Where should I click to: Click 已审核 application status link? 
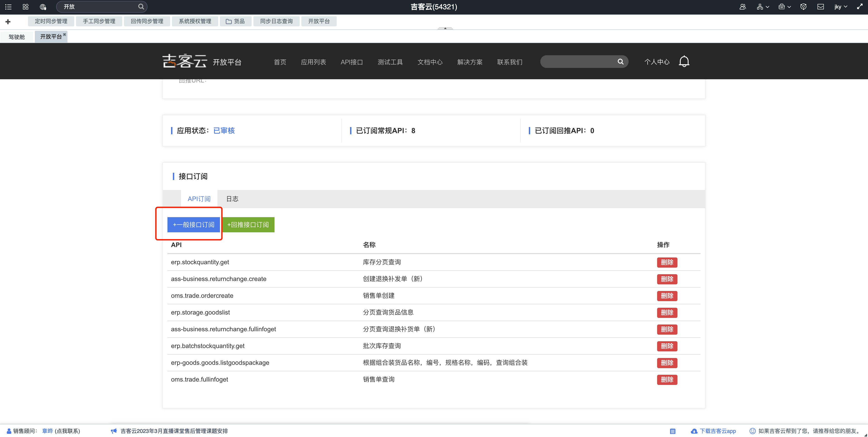coord(224,131)
